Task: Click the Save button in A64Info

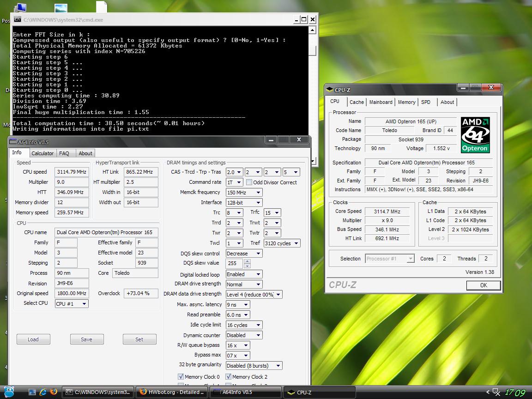Action: pos(86,339)
